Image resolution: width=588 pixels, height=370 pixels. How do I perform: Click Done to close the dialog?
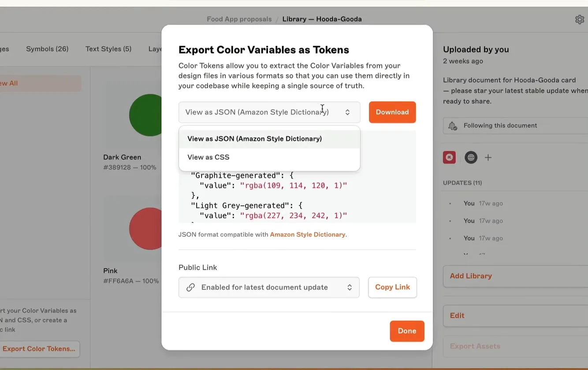click(x=406, y=331)
